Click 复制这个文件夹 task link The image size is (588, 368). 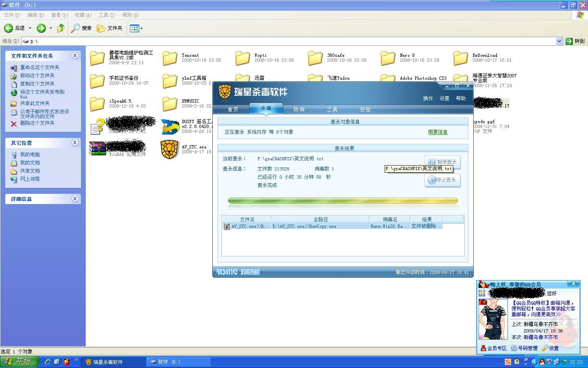pos(37,84)
